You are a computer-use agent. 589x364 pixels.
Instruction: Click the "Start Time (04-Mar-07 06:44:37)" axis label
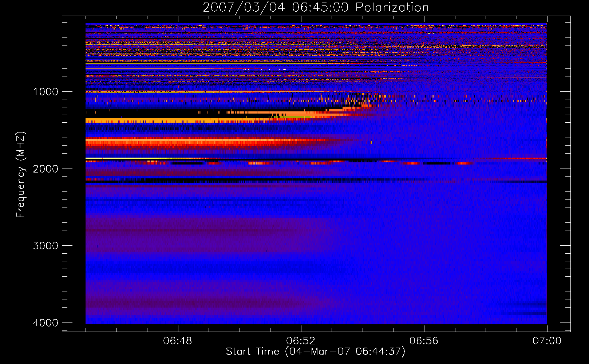click(316, 352)
